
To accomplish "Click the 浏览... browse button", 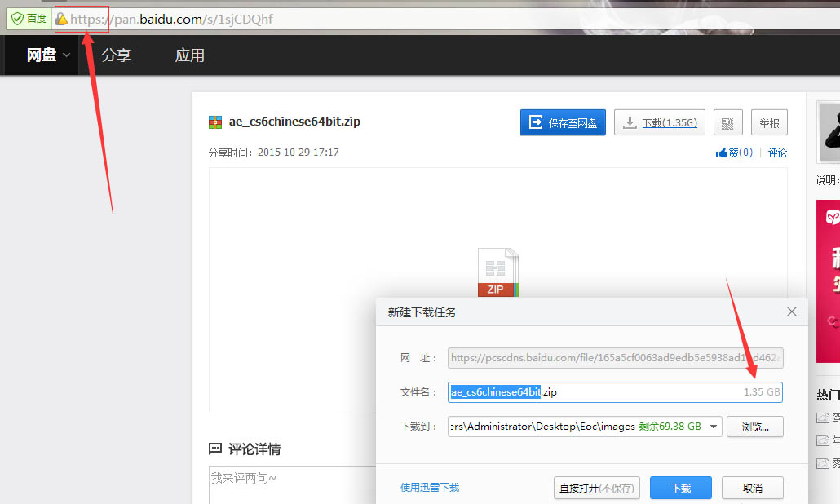I will (x=755, y=427).
